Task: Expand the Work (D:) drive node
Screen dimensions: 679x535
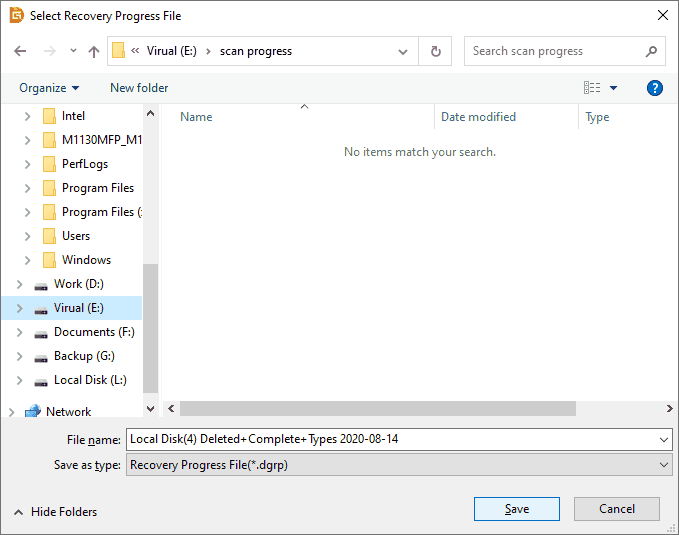Action: (x=19, y=284)
